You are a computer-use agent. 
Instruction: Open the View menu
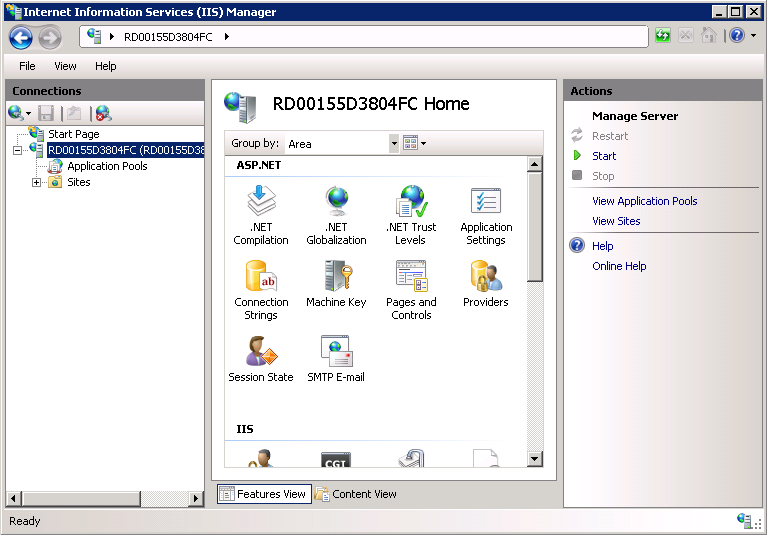[x=65, y=66]
